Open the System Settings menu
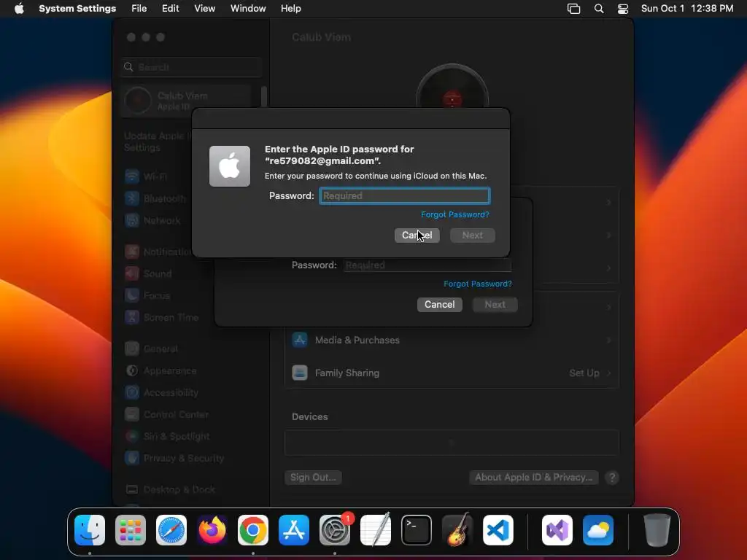Viewport: 747px width, 560px height. 77,9
